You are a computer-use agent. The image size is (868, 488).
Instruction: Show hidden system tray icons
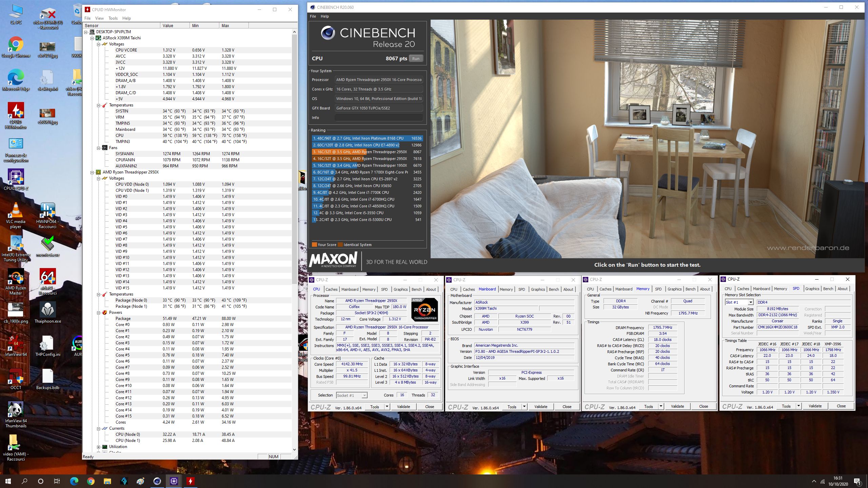click(x=814, y=481)
